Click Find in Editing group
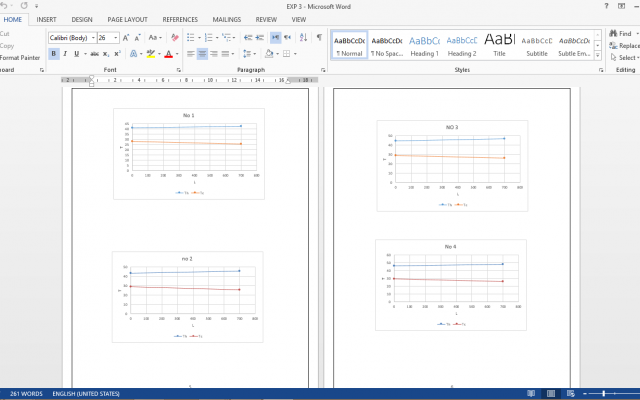Image resolution: width=640 pixels, height=400 pixels. (621, 34)
